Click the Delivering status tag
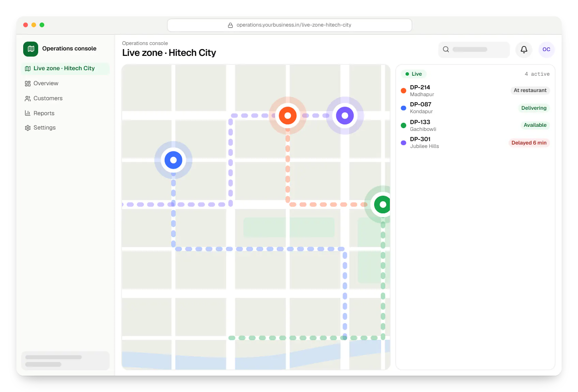 pyautogui.click(x=534, y=108)
